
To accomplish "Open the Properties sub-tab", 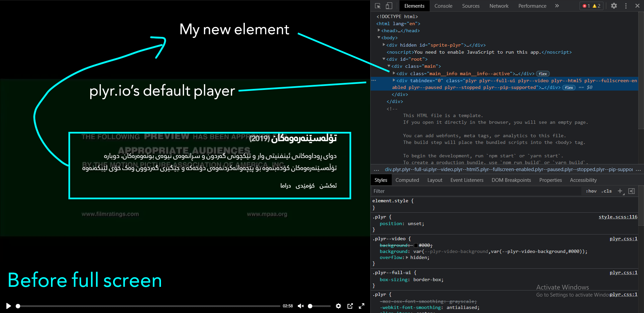I will click(550, 180).
